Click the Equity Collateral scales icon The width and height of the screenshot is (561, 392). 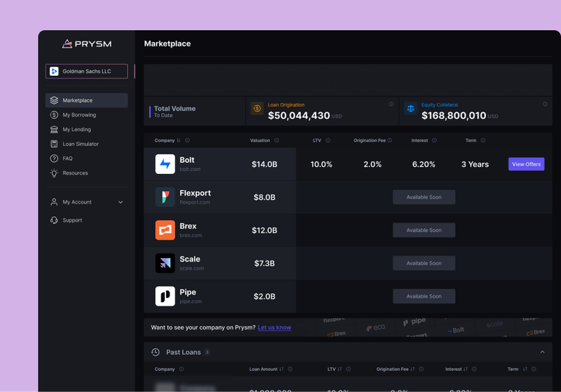[x=410, y=109]
